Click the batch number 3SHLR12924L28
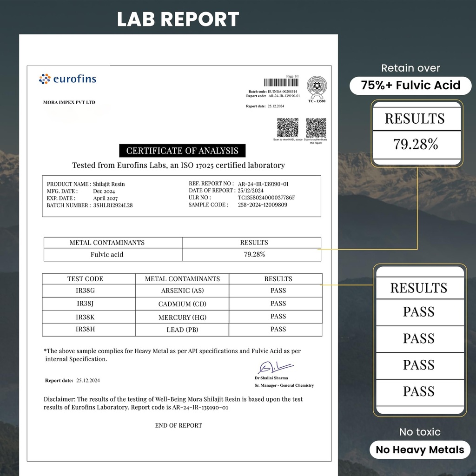Viewport: 476px width, 476px height. pyautogui.click(x=113, y=205)
